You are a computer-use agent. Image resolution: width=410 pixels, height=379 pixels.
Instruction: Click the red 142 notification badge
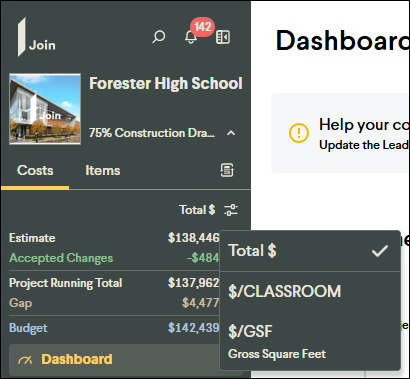202,27
